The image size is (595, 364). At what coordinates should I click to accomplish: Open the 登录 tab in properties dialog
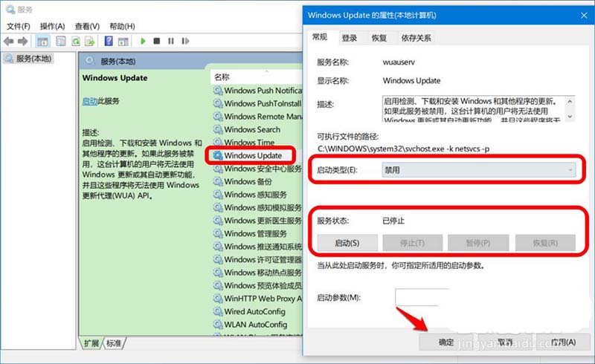(349, 38)
